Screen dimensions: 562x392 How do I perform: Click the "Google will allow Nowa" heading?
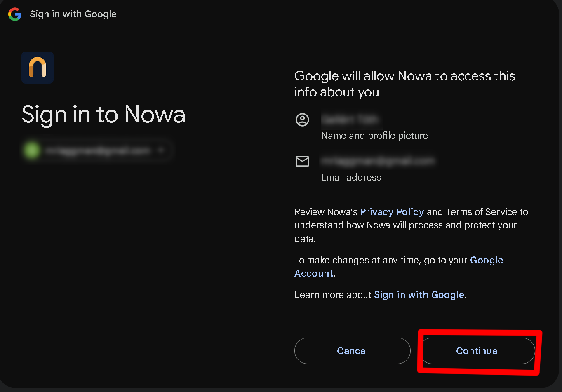[404, 84]
